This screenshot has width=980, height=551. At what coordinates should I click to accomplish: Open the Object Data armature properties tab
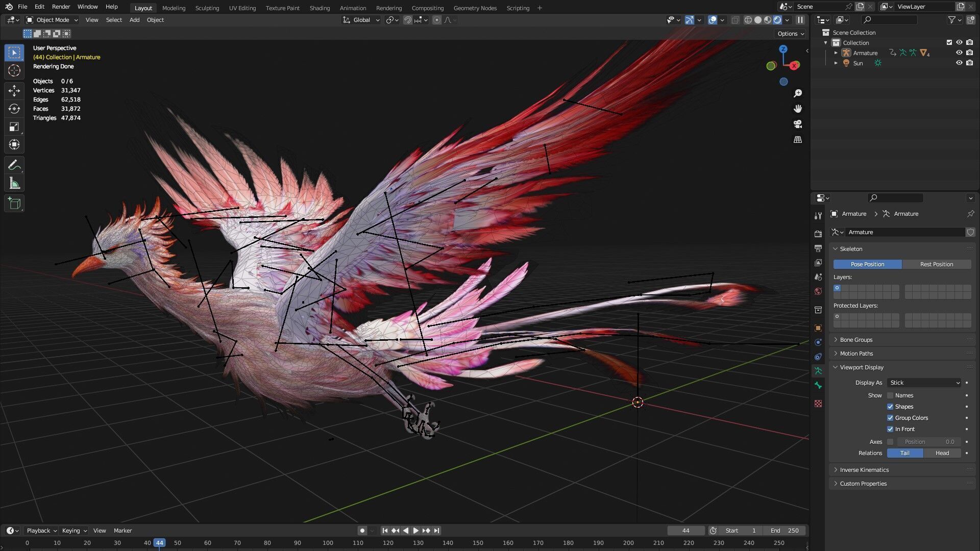818,371
